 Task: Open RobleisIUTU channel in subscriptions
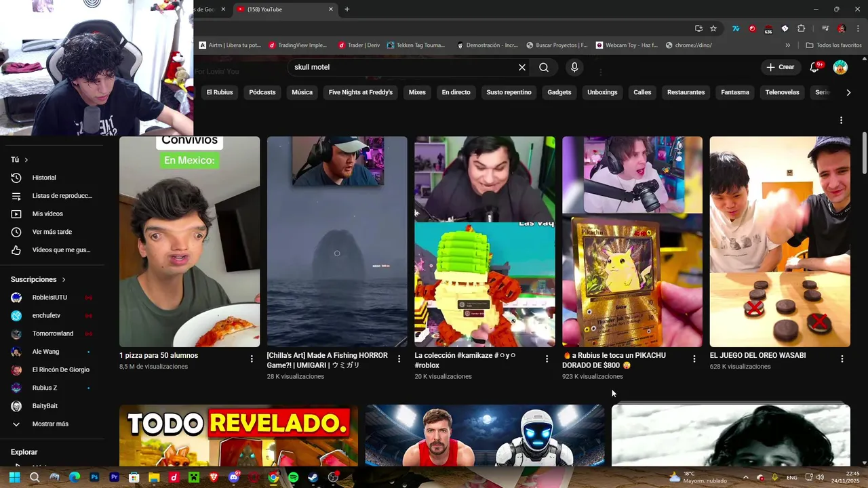[x=51, y=298]
